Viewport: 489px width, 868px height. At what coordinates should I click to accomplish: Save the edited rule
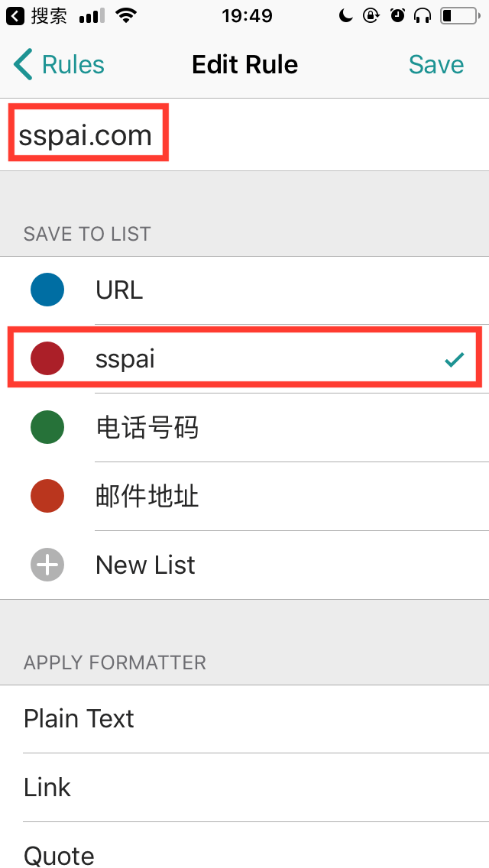[436, 65]
